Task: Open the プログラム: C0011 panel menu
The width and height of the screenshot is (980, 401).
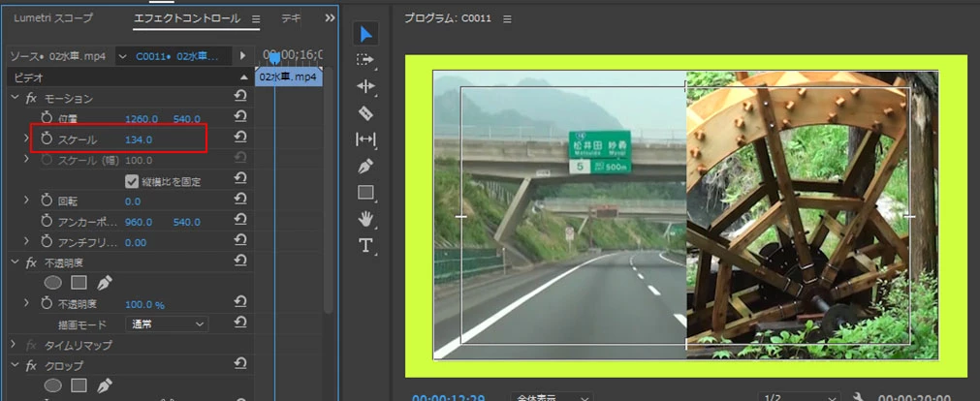Action: coord(507,19)
